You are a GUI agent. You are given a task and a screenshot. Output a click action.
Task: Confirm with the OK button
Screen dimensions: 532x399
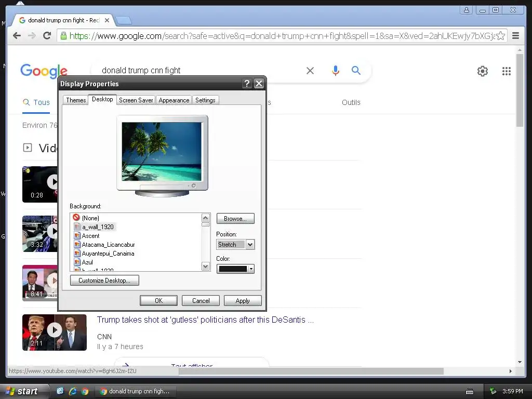(158, 301)
